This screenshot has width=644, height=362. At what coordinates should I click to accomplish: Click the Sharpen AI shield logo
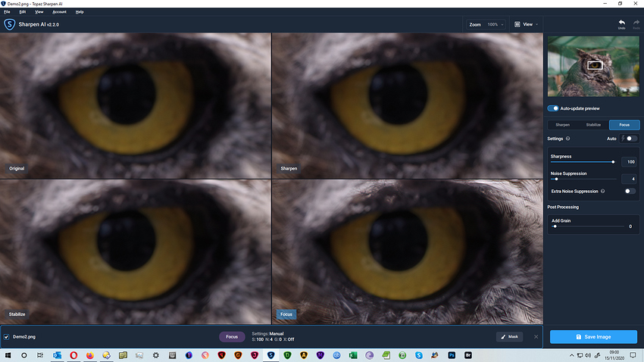click(x=9, y=24)
